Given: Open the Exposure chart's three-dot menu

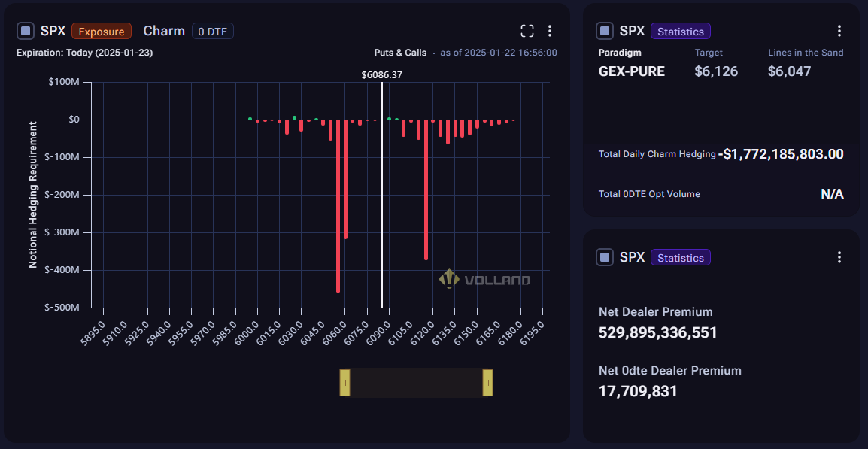Looking at the screenshot, I should click(x=549, y=31).
